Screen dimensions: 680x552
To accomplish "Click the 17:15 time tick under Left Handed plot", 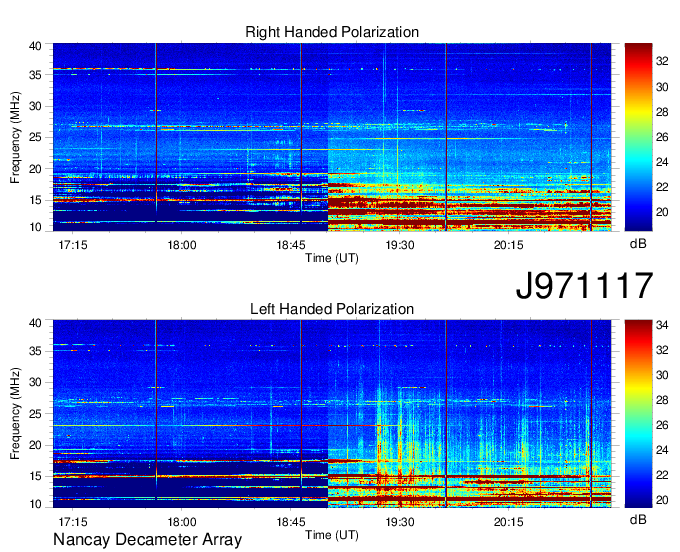I will click(73, 522).
